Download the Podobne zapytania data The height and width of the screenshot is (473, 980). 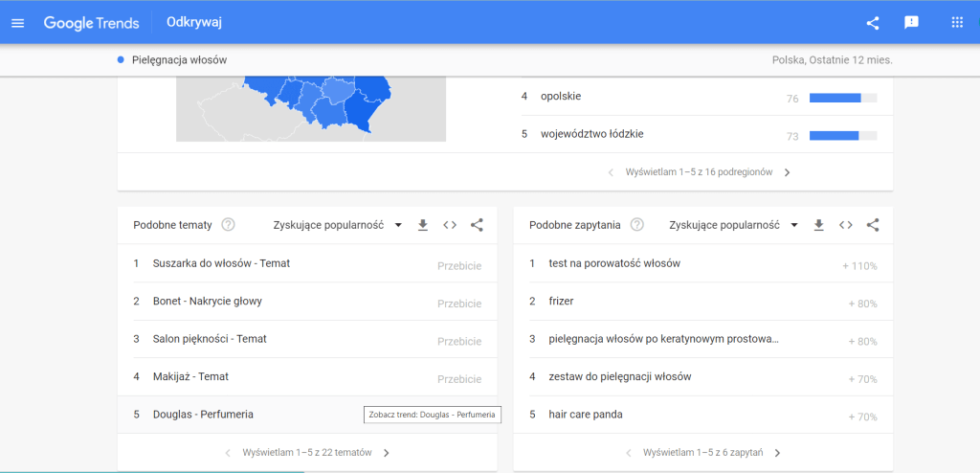(819, 225)
